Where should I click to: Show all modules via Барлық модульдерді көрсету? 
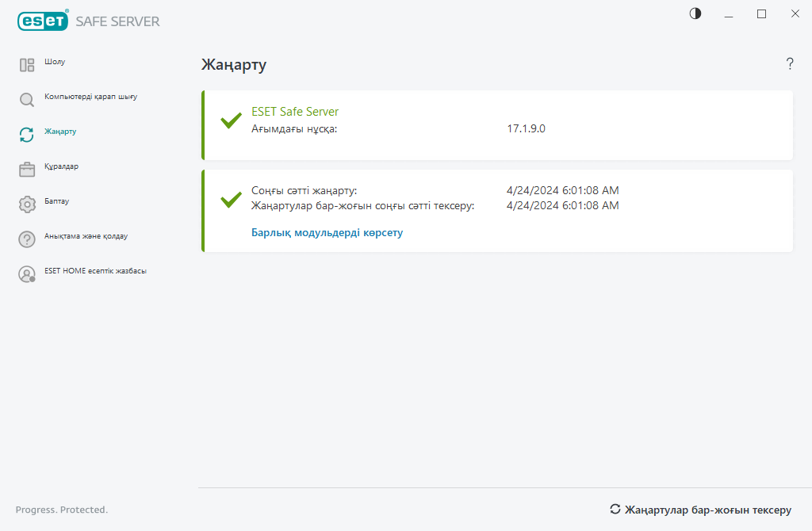coord(327,233)
